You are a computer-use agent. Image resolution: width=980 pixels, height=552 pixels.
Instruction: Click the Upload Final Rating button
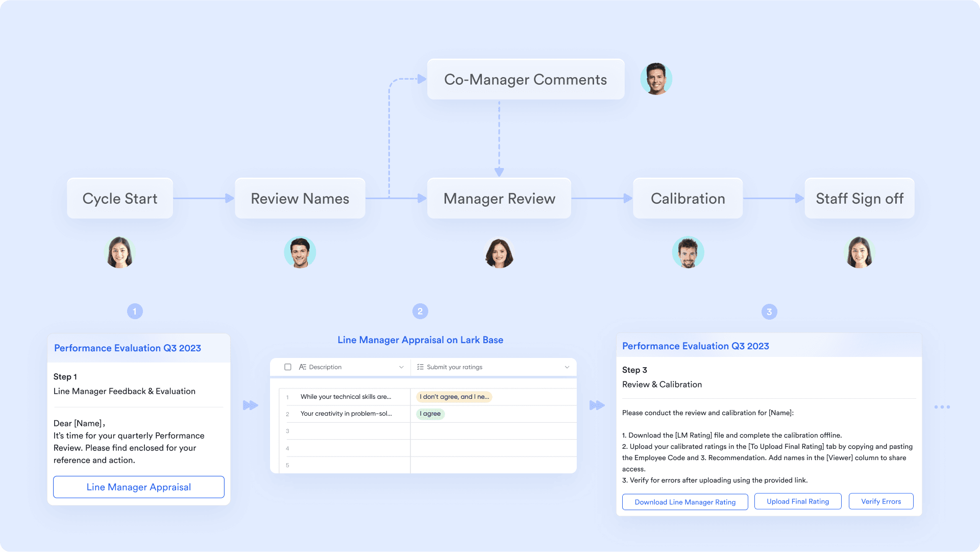[x=798, y=501]
